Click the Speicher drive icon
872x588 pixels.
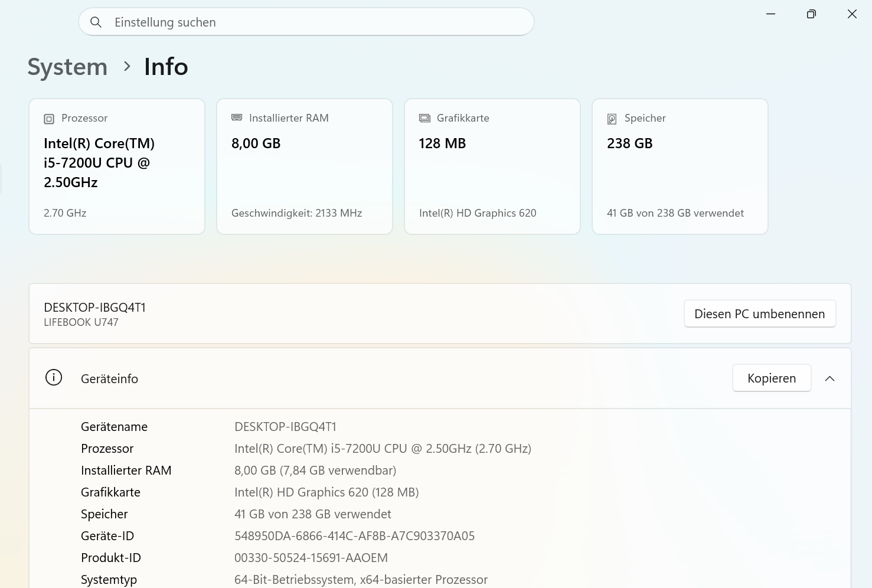tap(612, 119)
